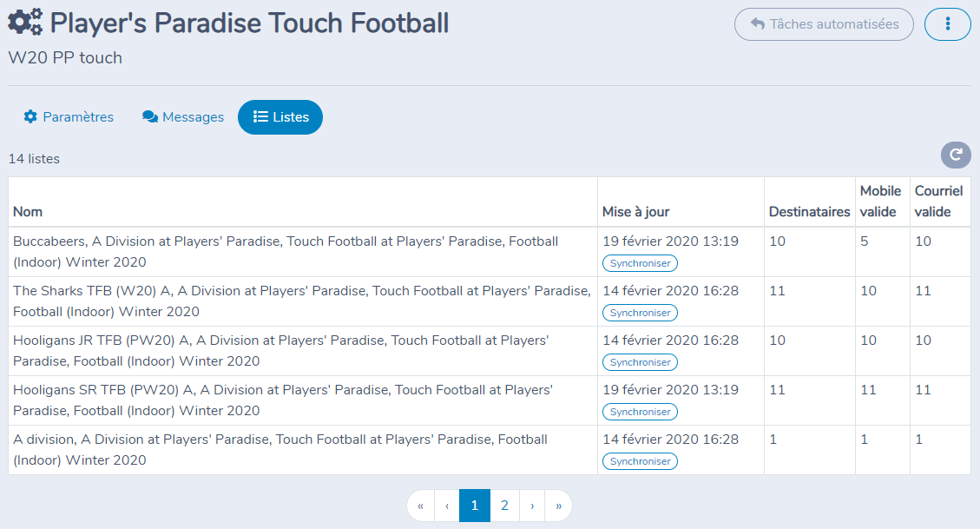980x529 pixels.
Task: Go to the previous page of lists
Action: [447, 506]
